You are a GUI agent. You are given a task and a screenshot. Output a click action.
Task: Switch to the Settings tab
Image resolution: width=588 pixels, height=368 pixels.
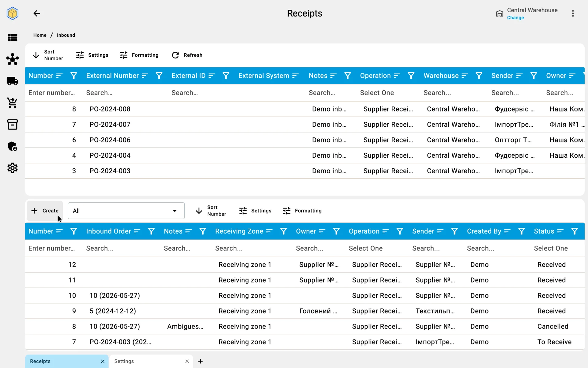(124, 361)
